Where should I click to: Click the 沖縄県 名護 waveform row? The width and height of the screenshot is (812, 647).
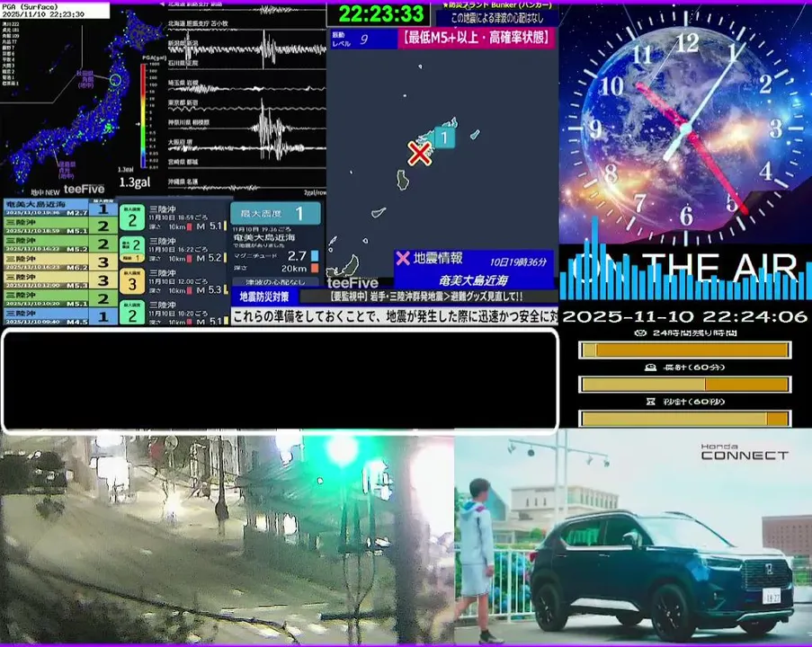[x=247, y=183]
